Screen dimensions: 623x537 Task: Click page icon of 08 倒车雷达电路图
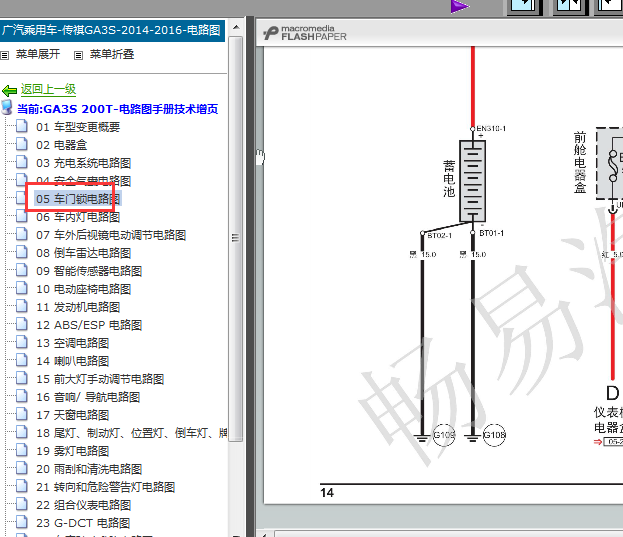pos(22,252)
